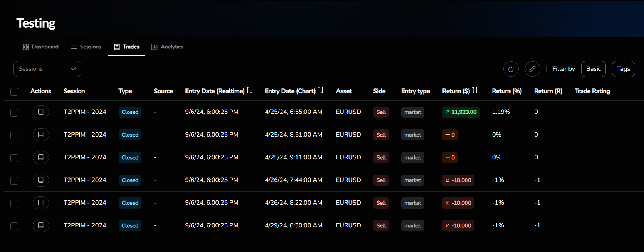The height and width of the screenshot is (252, 644).
Task: Sort by Entry Date (Realtime) arrows
Action: [x=249, y=90]
